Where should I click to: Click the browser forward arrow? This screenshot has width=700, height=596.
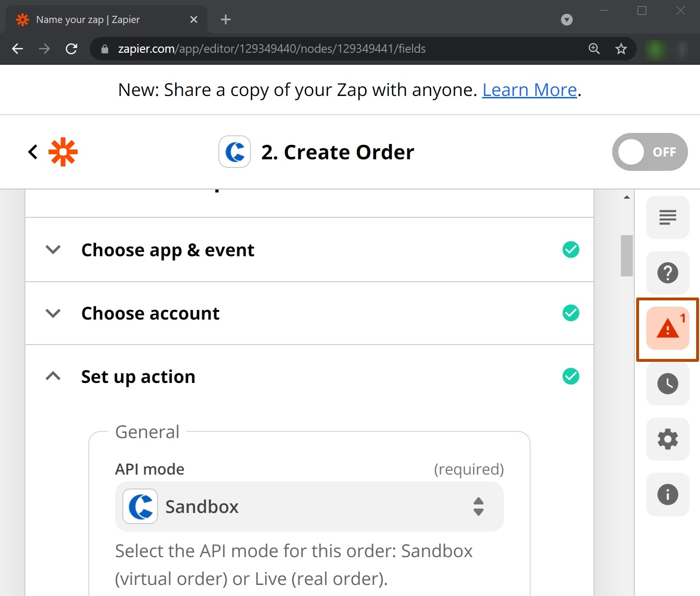point(45,48)
